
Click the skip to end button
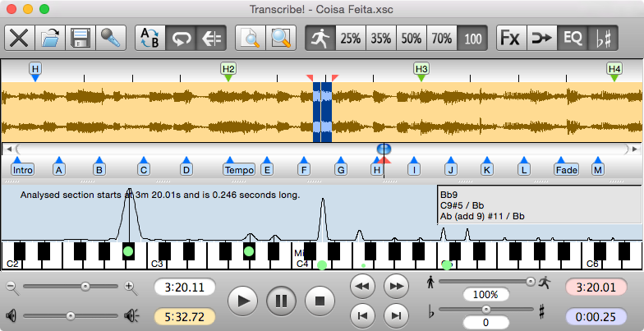pyautogui.click(x=396, y=314)
